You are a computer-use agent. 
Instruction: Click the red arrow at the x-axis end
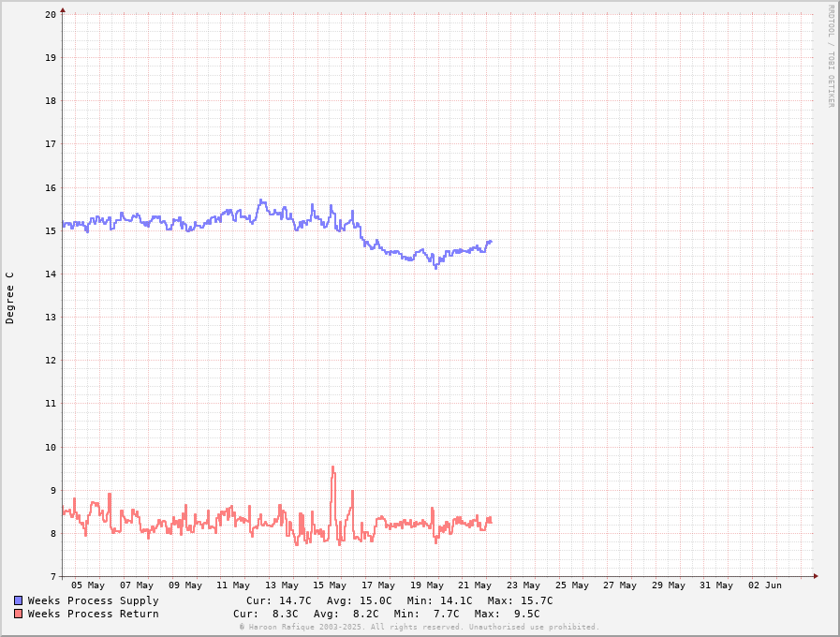(x=815, y=576)
